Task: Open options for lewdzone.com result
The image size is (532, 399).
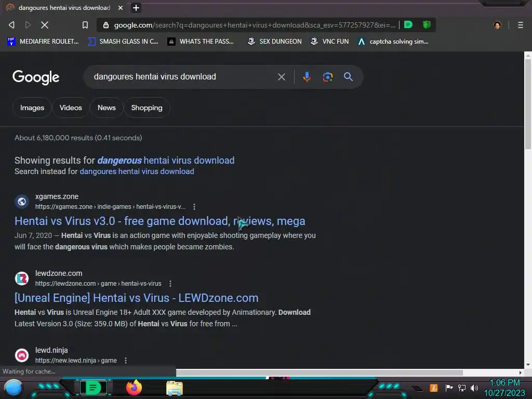Action: pyautogui.click(x=170, y=283)
